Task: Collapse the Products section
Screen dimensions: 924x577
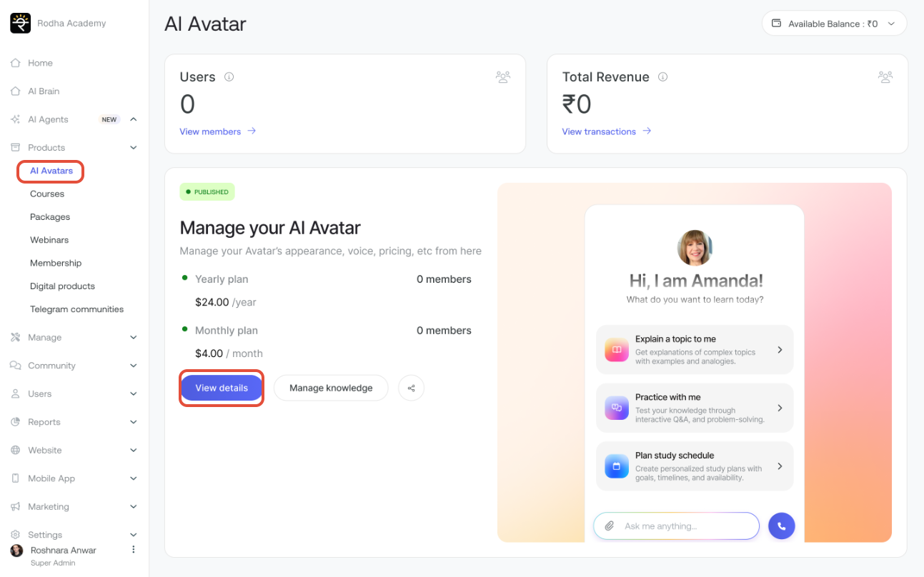Action: click(133, 148)
